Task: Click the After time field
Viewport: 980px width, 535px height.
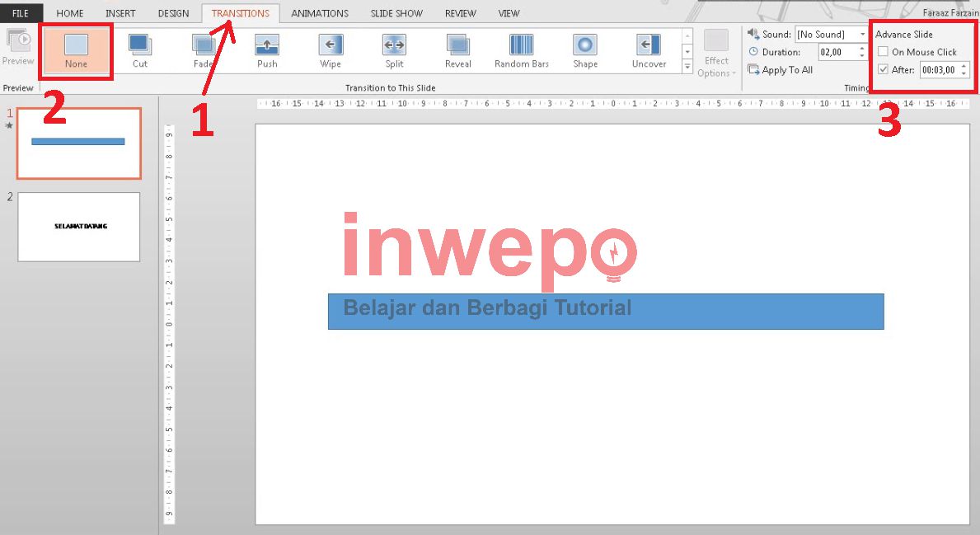Action: [940, 70]
